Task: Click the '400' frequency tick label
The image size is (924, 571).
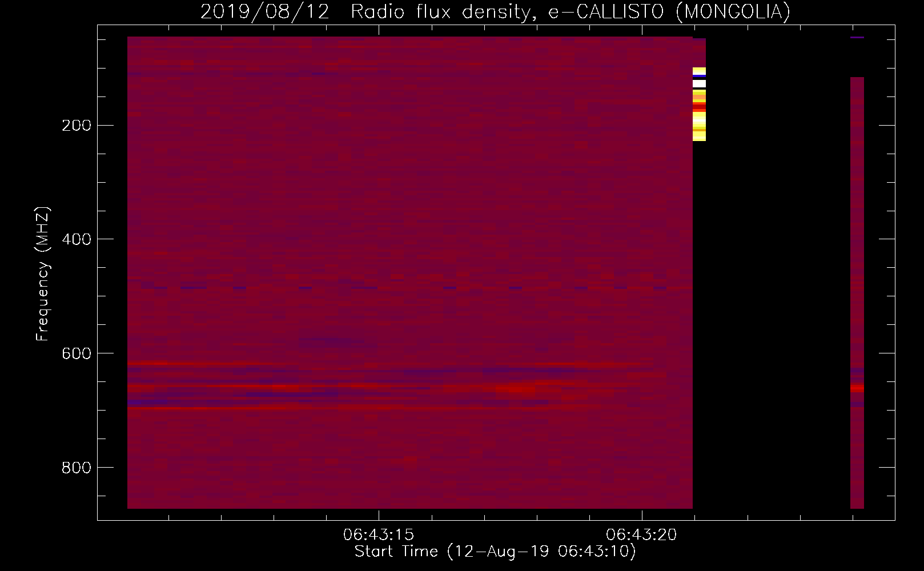Action: (77, 239)
